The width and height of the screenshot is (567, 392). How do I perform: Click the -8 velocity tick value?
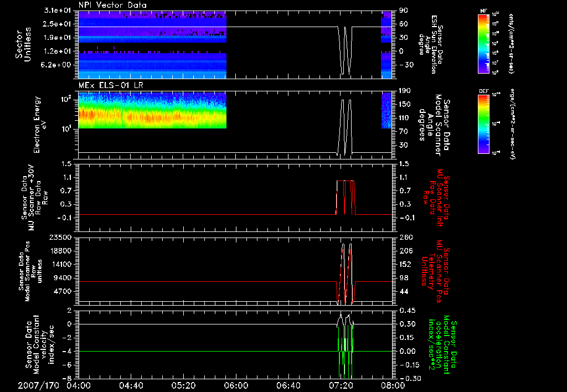click(x=67, y=378)
